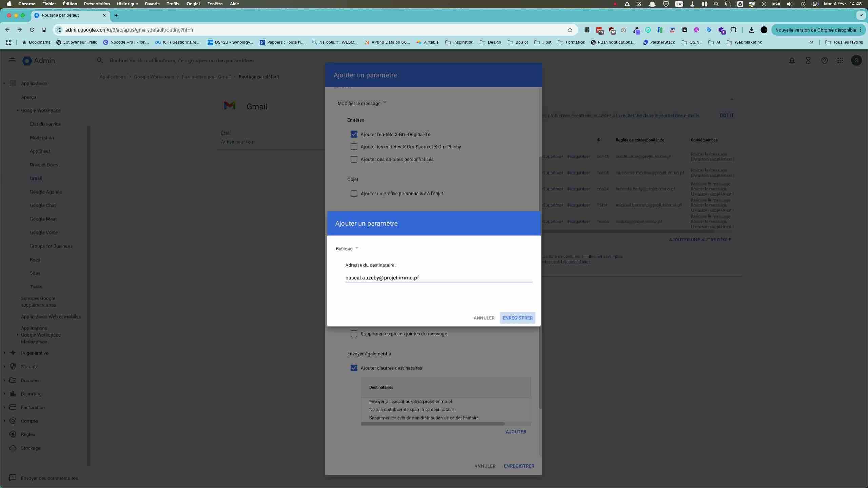Screen dimensions: 868x488
Task: Click the Adresse du destinataire input field
Action: 439,278
